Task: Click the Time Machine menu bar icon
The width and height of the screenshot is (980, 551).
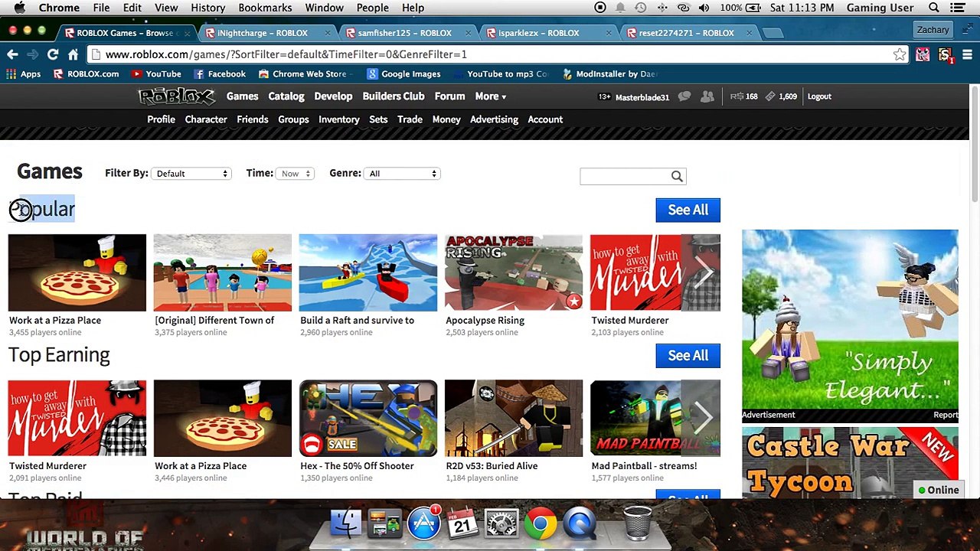Action: (x=641, y=8)
